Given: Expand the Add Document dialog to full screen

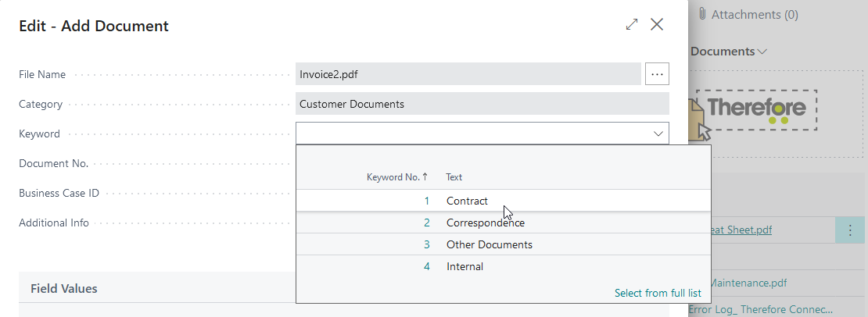Looking at the screenshot, I should (x=632, y=25).
